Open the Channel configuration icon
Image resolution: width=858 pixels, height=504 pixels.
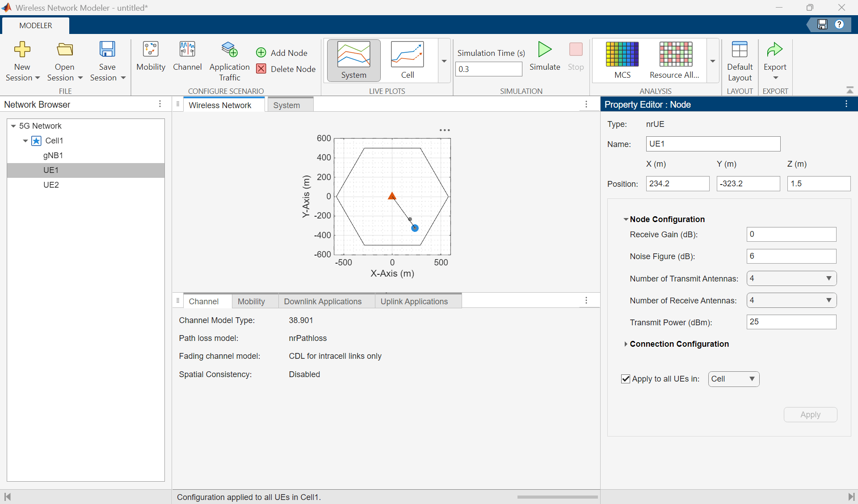[187, 50]
